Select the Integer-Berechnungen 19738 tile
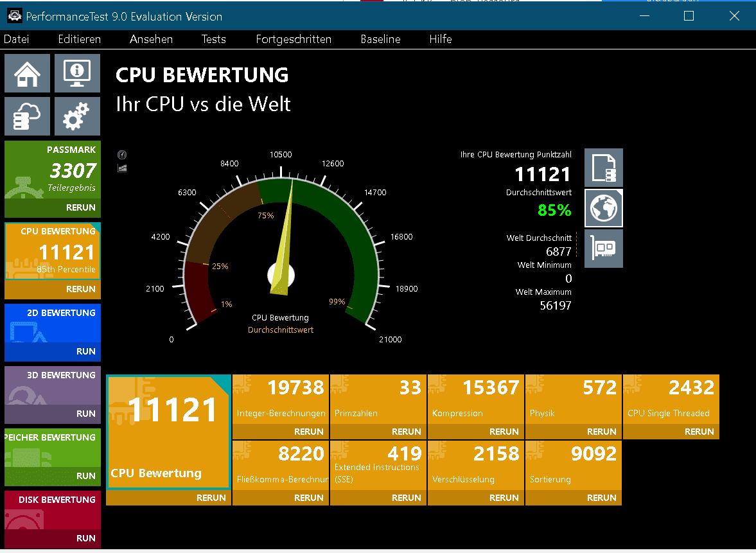 point(281,399)
